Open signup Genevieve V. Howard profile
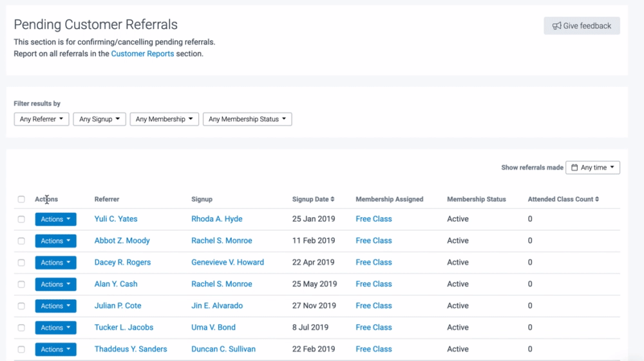 (227, 262)
